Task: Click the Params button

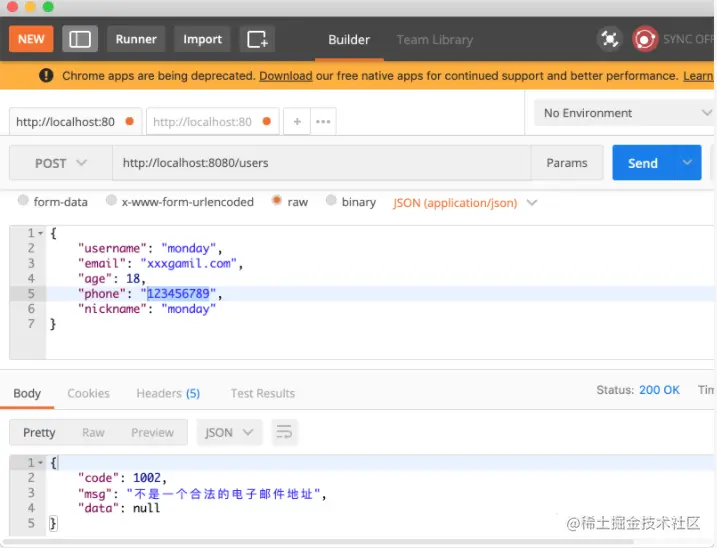Action: point(567,163)
